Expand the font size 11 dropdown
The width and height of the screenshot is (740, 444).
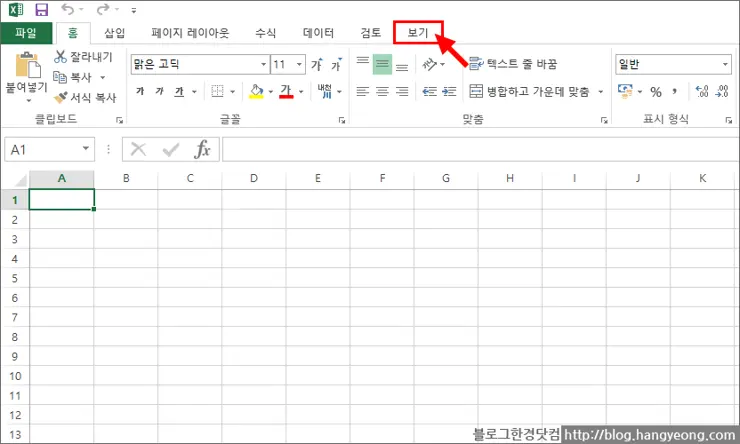pyautogui.click(x=299, y=64)
